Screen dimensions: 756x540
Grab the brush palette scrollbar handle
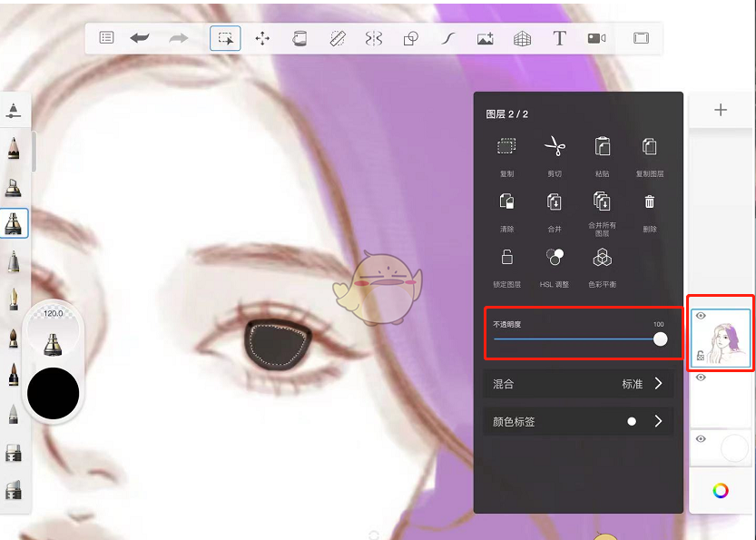click(x=34, y=152)
